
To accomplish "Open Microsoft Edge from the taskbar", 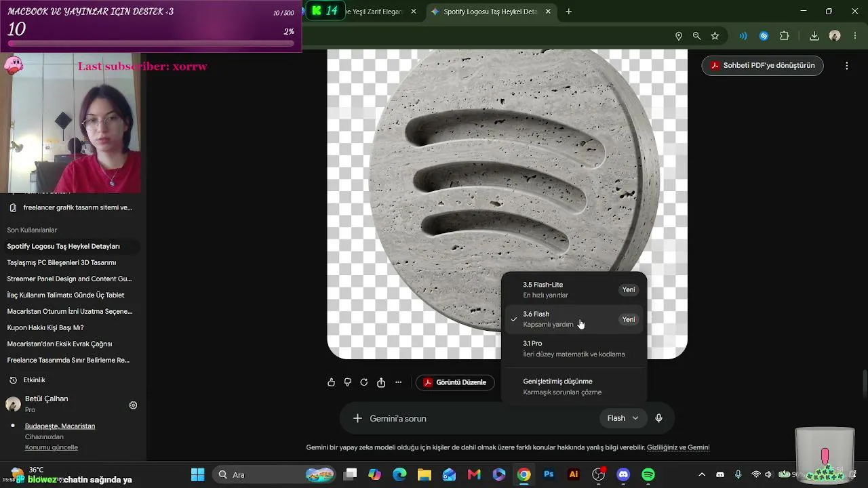I will pyautogui.click(x=399, y=474).
